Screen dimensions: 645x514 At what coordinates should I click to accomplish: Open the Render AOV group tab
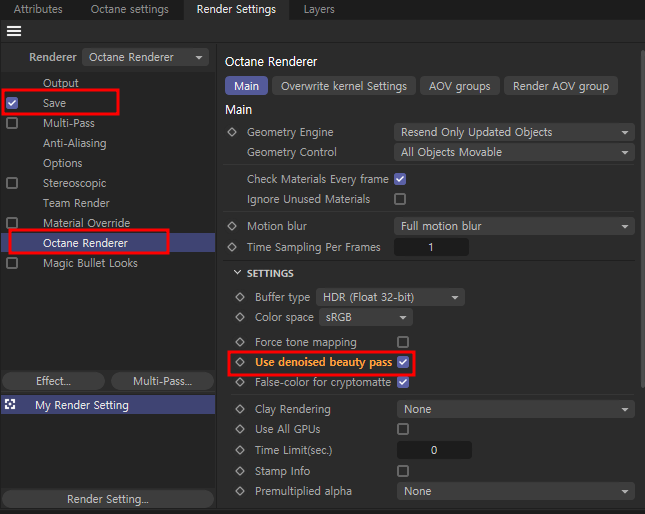[x=561, y=86]
